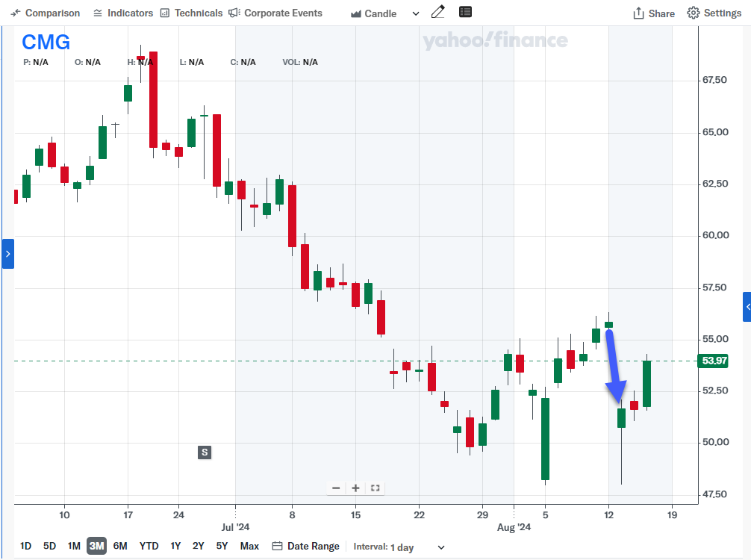Click the 24 date axis label

tap(178, 515)
